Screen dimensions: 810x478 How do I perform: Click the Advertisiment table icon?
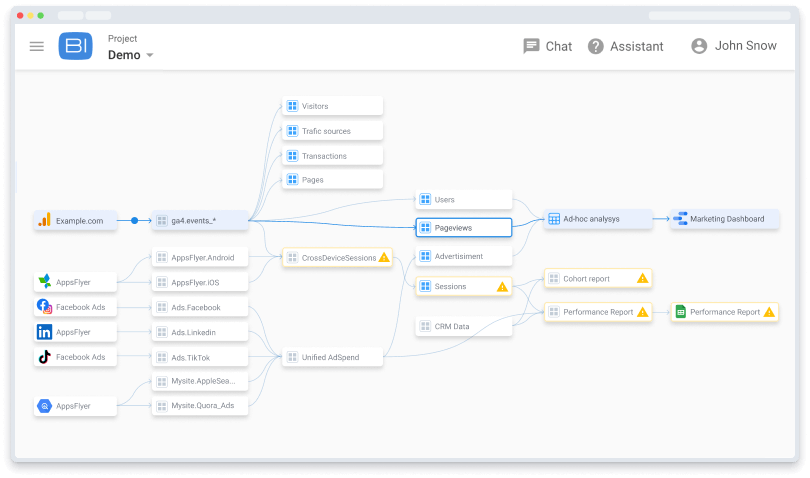click(x=425, y=256)
